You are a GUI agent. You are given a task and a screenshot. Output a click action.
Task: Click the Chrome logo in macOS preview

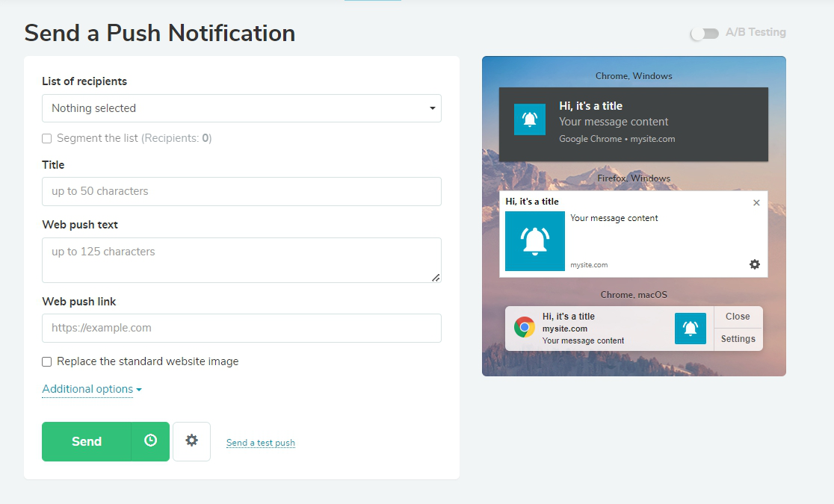pyautogui.click(x=525, y=326)
